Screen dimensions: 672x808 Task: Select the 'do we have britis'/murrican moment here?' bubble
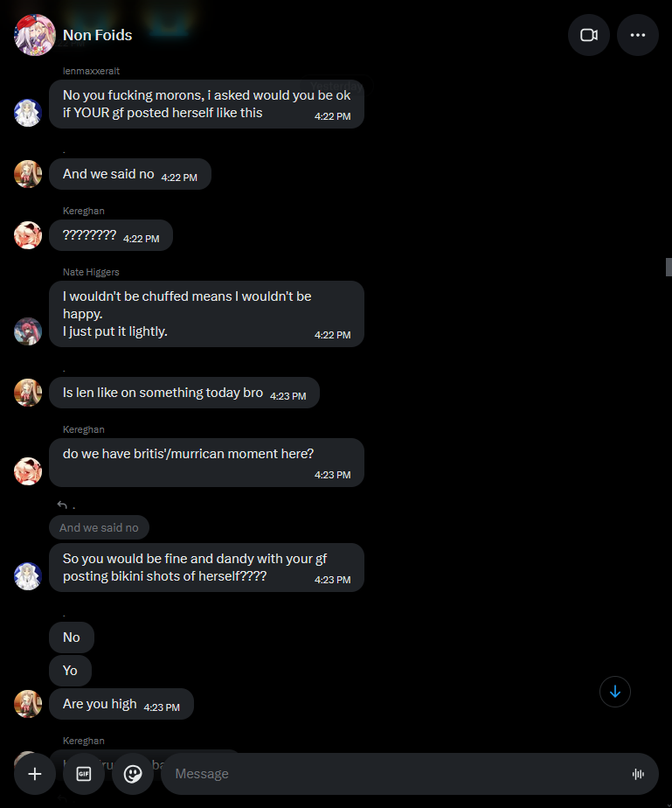206,463
